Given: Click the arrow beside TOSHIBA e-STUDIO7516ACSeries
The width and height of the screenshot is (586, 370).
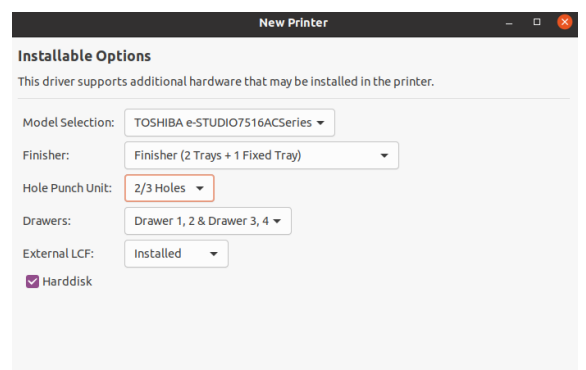Looking at the screenshot, I should point(320,123).
